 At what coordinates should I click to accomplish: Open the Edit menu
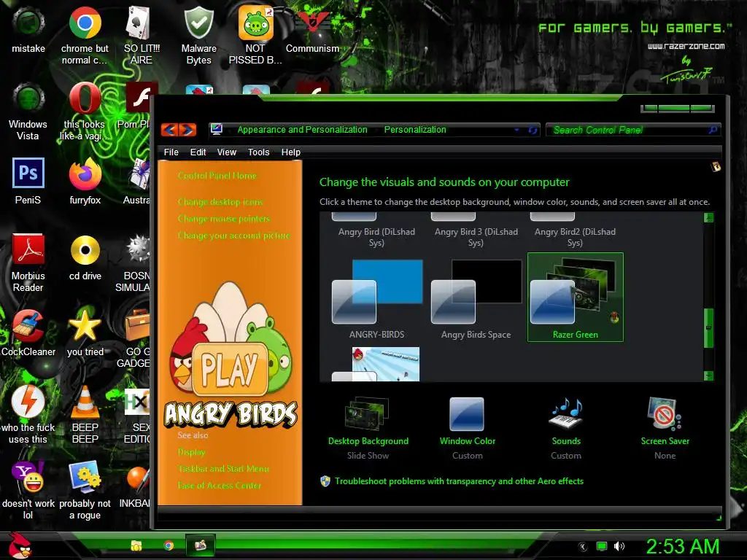(x=198, y=152)
